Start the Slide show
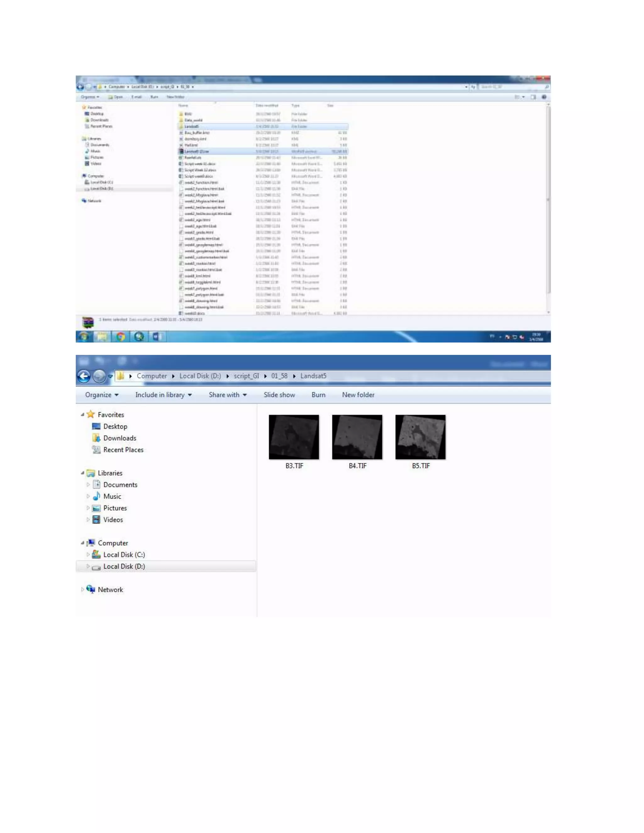This screenshot has width=644, height=833. [x=279, y=395]
